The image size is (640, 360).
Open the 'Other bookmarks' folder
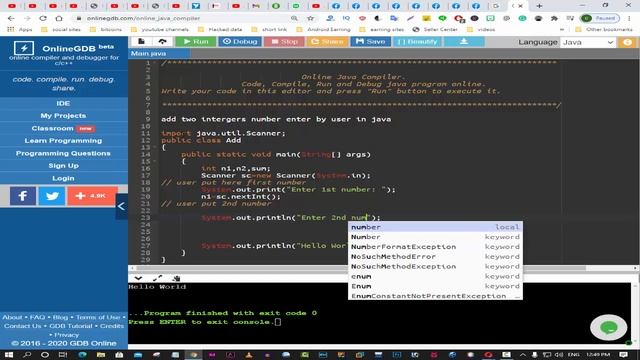coord(604,29)
